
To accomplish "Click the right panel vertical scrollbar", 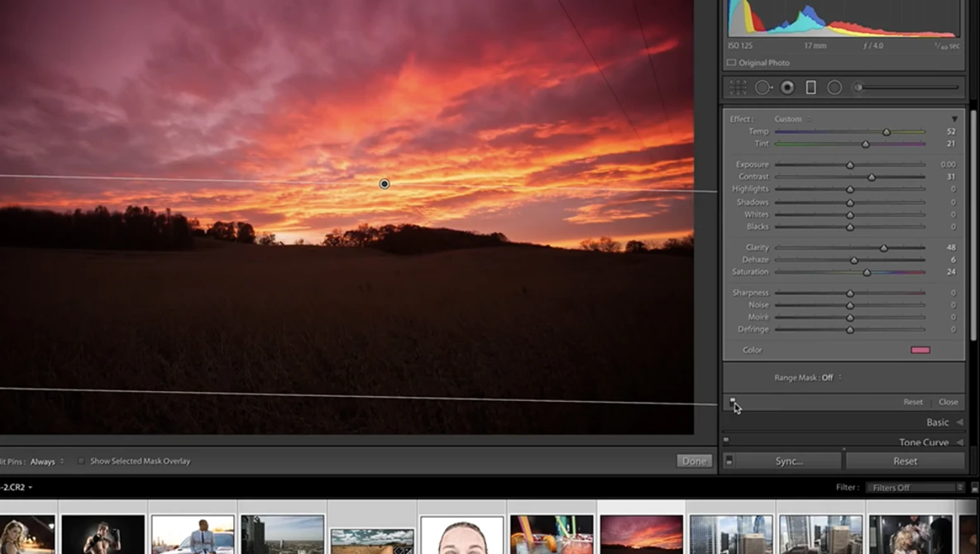I will 972,225.
